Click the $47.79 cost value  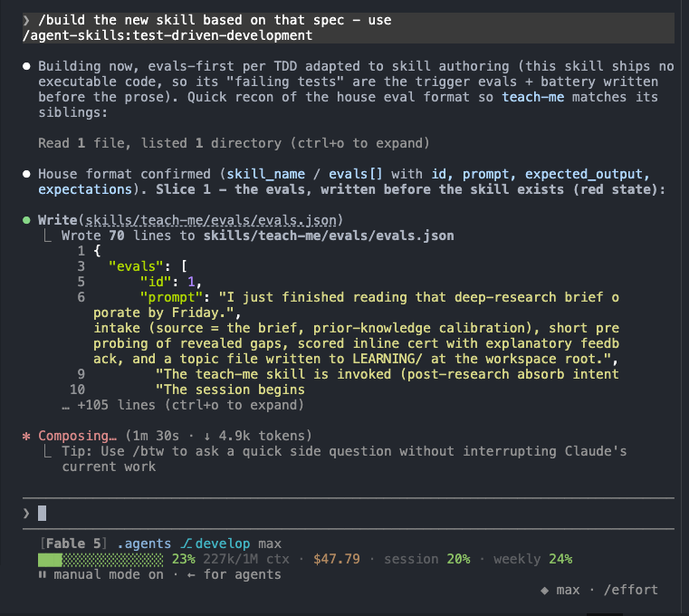[337, 559]
